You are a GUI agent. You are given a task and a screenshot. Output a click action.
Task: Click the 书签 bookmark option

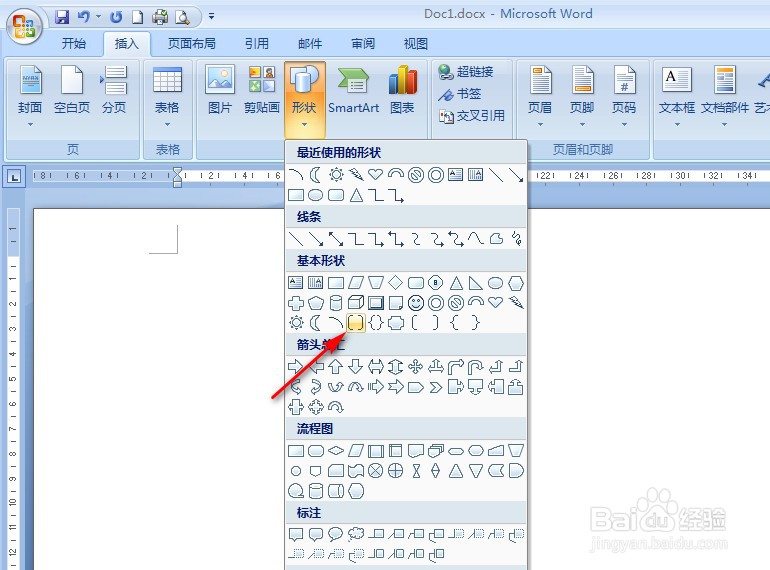point(459,94)
